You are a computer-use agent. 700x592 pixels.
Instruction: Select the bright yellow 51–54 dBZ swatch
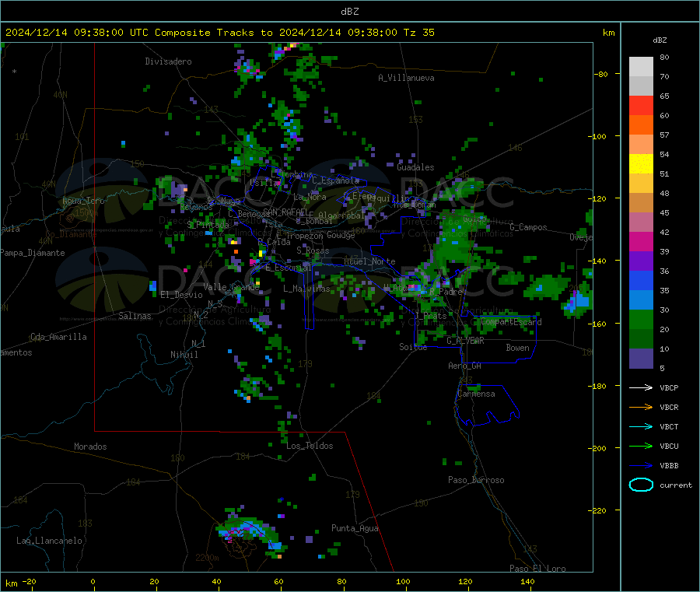(x=641, y=164)
